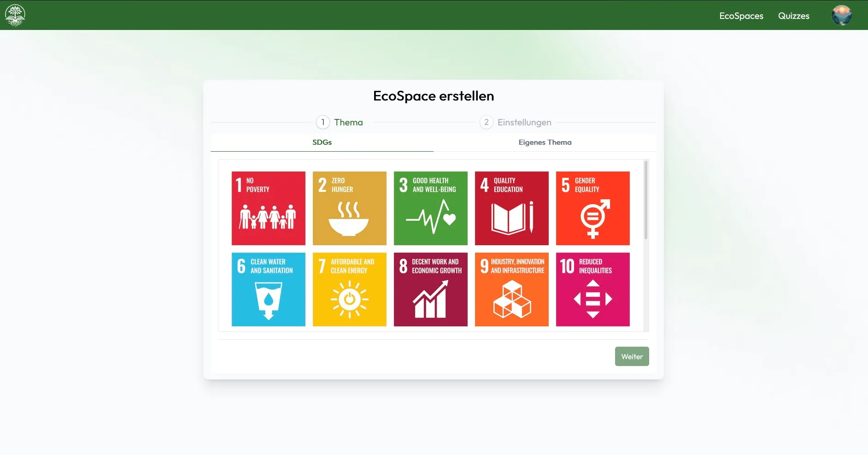The image size is (868, 455).
Task: Select the SDG 1 No Poverty tile
Action: 268,208
